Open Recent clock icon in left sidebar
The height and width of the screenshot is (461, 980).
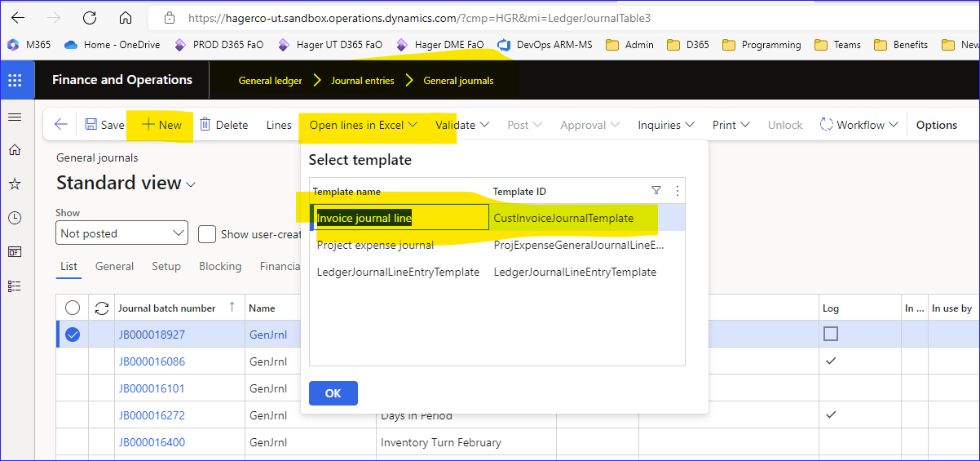coord(15,218)
